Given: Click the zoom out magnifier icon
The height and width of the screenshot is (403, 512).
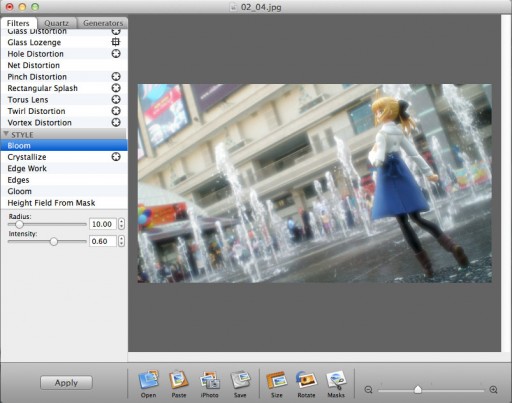Looking at the screenshot, I should point(368,389).
